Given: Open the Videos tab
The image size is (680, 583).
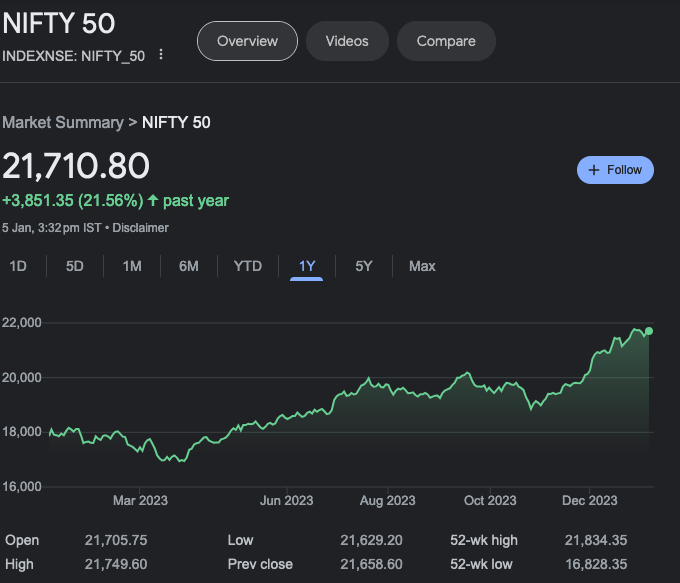Looking at the screenshot, I should point(347,41).
